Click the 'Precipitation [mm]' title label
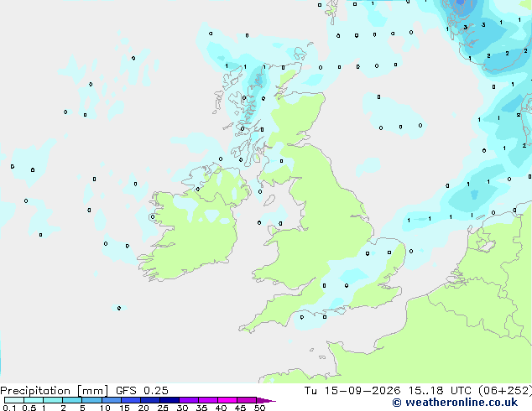Screen dimensions: 532x411 point(55,391)
